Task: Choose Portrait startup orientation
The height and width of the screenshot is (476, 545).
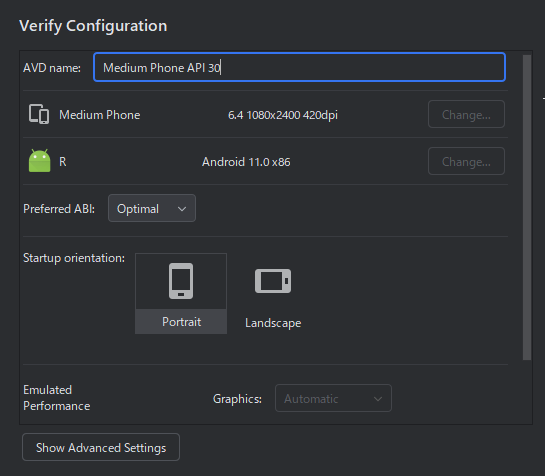Action: click(x=181, y=293)
